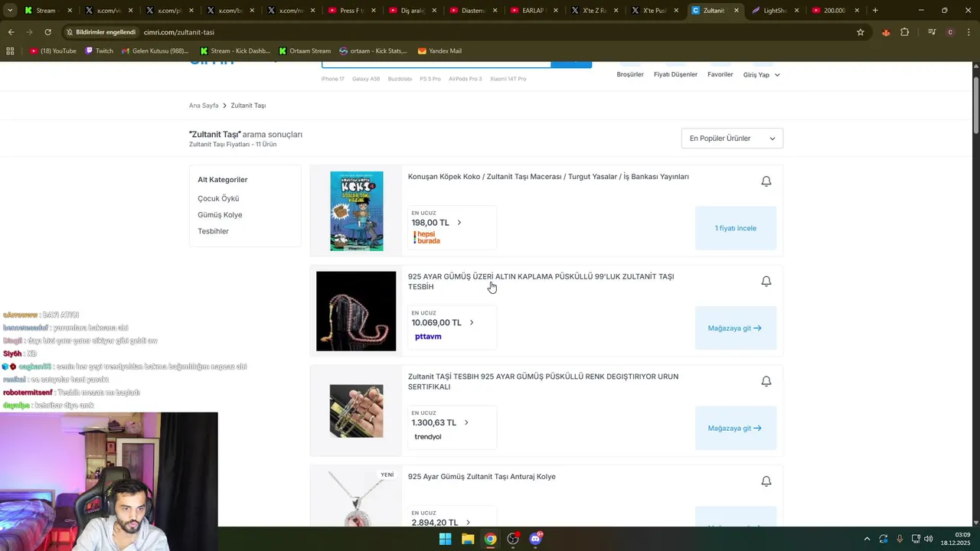Expand Giriş Yap dropdown
Screen dimensions: 980x551
coord(761,75)
